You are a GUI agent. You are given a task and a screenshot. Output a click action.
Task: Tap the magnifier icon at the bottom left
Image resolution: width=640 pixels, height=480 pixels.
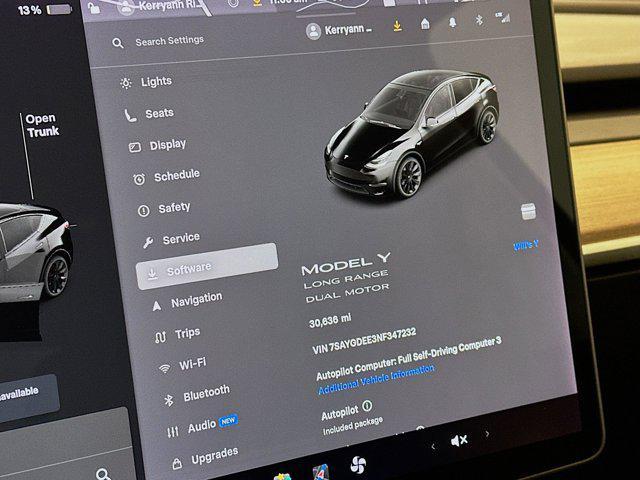click(103, 474)
